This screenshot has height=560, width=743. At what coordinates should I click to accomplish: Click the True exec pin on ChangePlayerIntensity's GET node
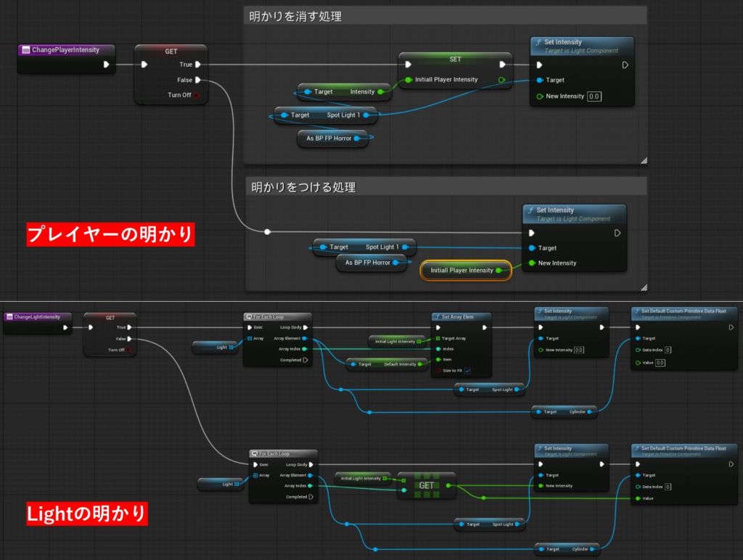(x=198, y=65)
